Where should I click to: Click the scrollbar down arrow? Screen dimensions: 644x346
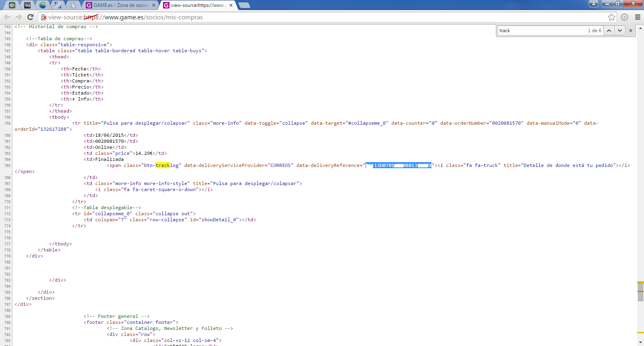[x=640, y=342]
